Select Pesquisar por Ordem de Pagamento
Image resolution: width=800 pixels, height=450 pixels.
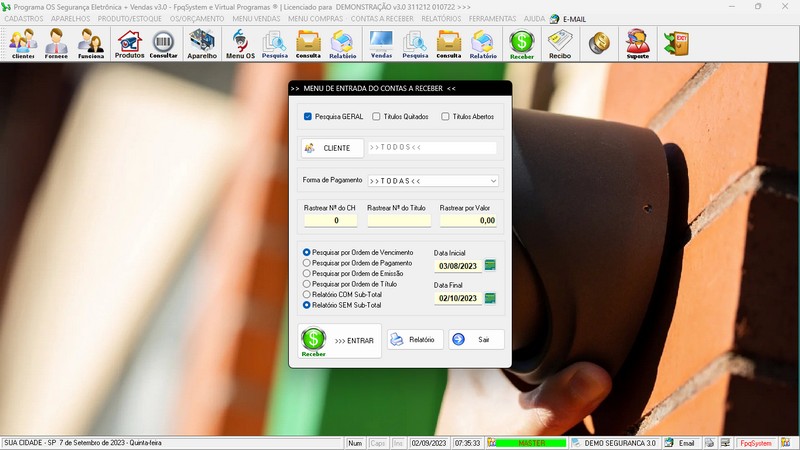pos(307,263)
